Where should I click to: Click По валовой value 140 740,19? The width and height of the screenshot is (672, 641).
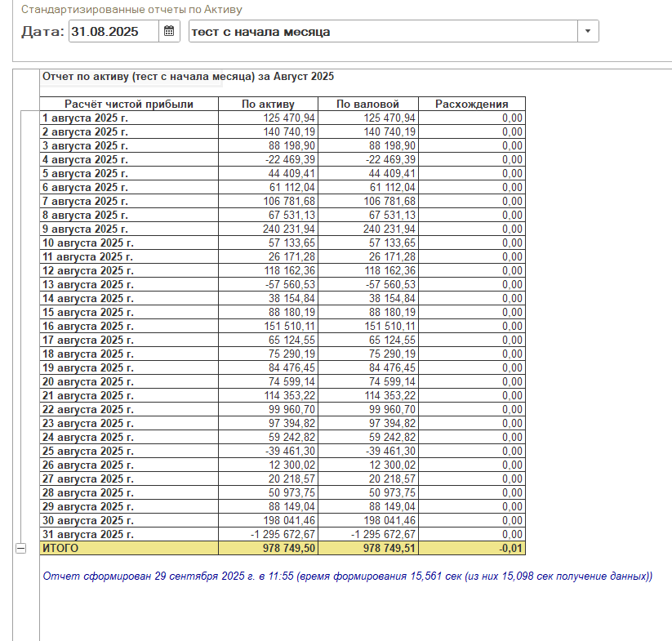pos(368,131)
